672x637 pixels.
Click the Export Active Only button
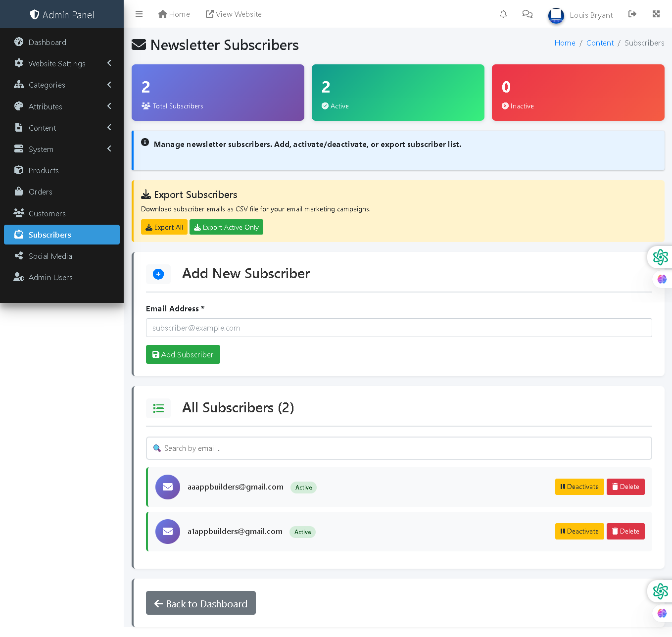[x=226, y=227]
